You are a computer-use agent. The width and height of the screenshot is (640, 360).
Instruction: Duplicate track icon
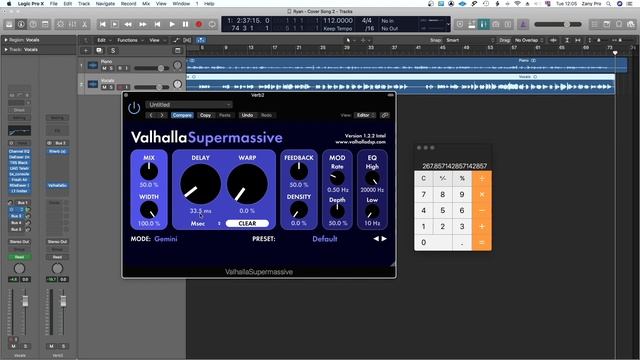99,51
